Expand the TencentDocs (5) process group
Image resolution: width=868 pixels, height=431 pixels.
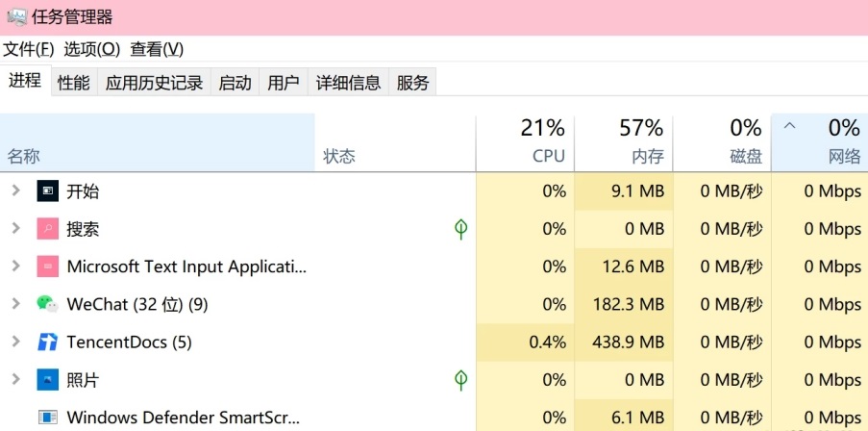point(15,342)
